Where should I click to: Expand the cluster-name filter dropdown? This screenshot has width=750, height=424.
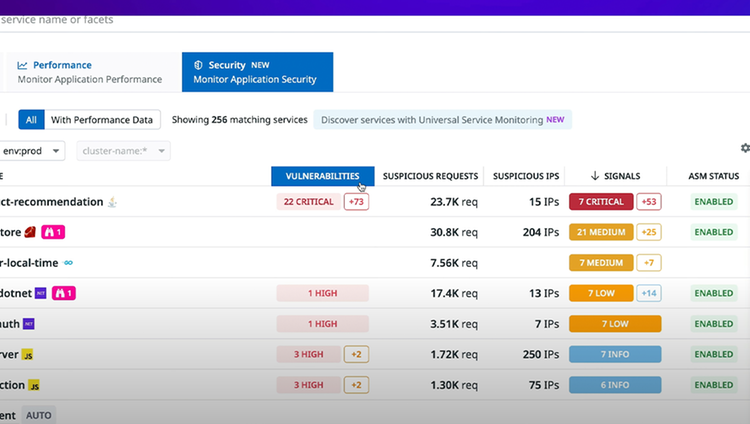123,151
